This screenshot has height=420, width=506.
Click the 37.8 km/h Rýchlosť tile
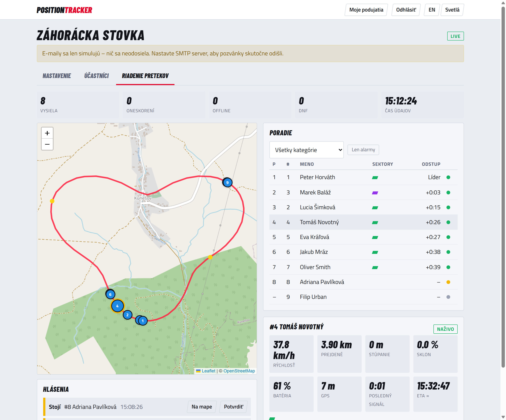(x=291, y=354)
